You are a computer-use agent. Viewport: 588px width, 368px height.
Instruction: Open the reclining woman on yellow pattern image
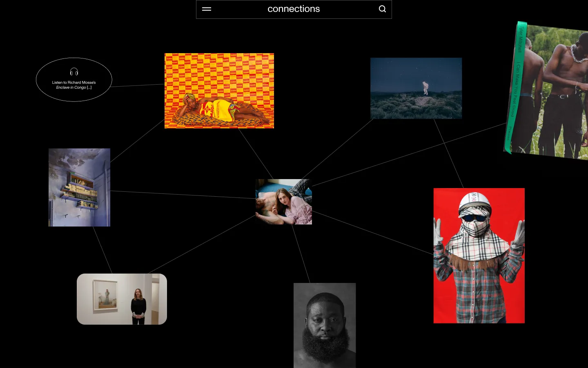219,91
